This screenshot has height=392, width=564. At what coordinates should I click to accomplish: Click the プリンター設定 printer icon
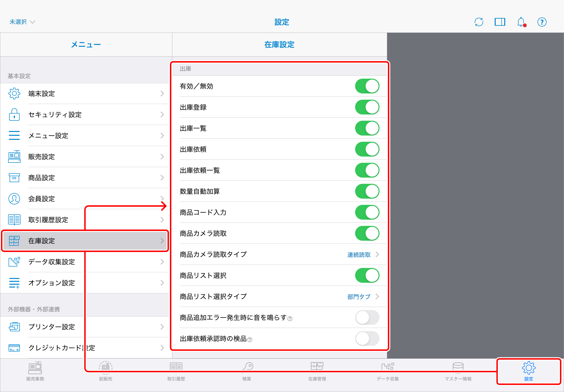[x=14, y=327]
